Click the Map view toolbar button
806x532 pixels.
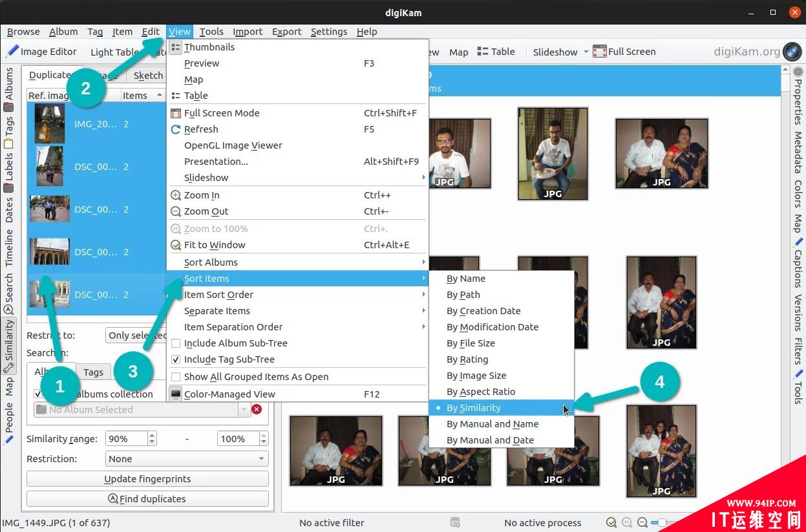(x=459, y=52)
